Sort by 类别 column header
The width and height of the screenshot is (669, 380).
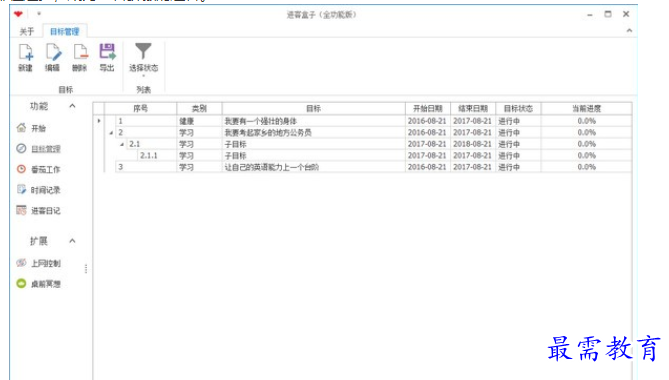click(199, 108)
